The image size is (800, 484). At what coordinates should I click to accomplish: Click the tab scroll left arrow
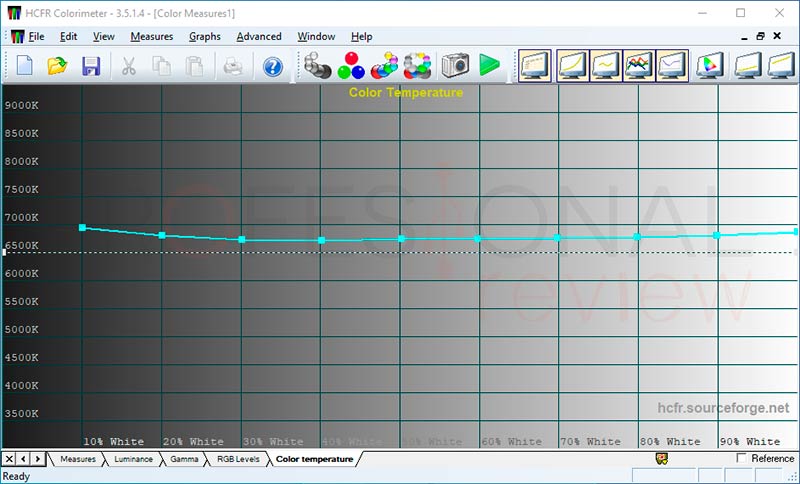tap(23, 459)
